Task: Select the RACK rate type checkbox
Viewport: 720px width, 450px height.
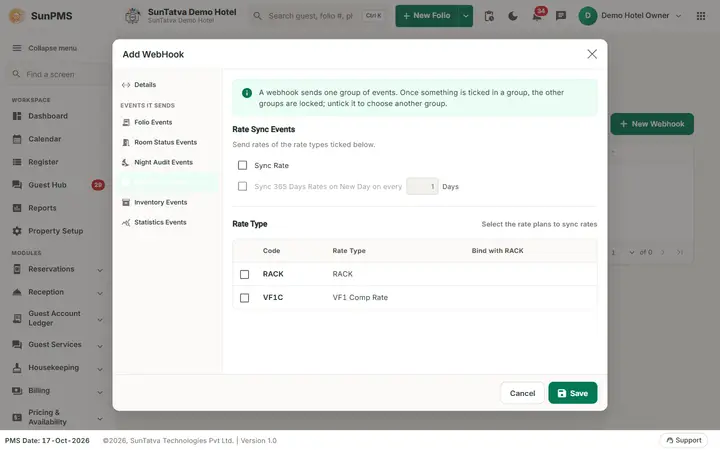Action: click(244, 274)
